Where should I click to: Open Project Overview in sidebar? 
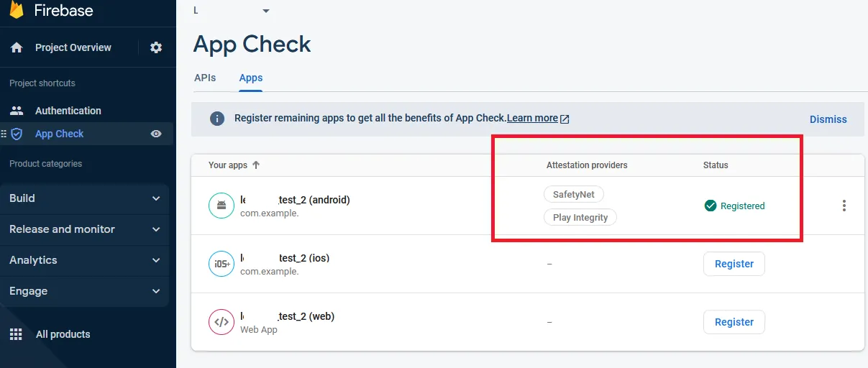point(73,47)
